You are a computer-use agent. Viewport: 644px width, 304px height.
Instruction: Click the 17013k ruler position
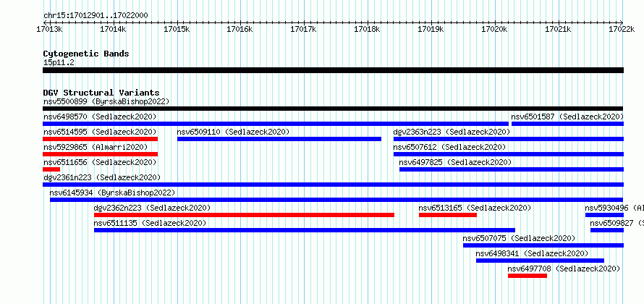point(49,29)
